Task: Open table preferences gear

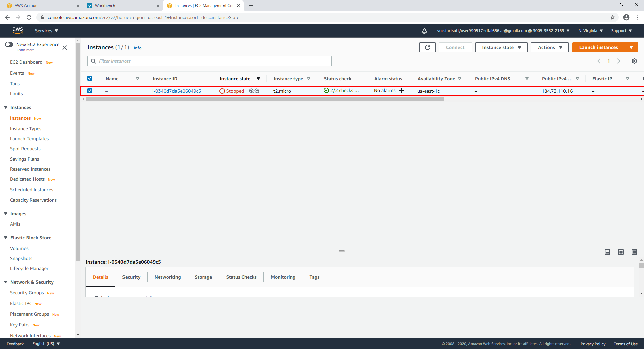Action: 634,61
